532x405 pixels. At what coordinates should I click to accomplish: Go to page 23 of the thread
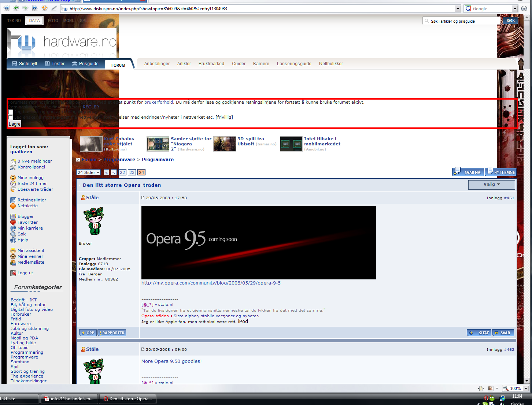coord(132,172)
